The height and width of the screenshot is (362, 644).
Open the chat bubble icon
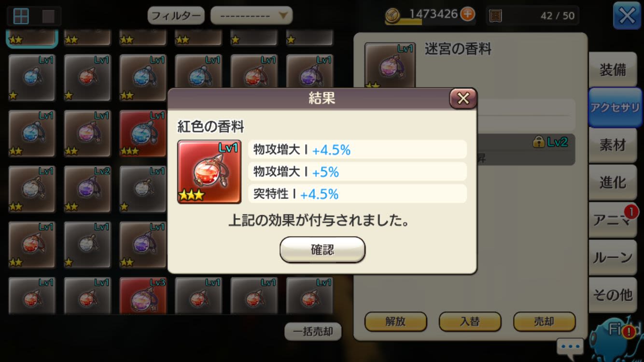pyautogui.click(x=570, y=347)
